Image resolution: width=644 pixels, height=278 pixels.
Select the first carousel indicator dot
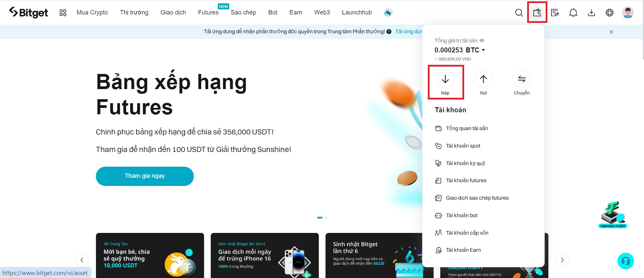point(320,217)
